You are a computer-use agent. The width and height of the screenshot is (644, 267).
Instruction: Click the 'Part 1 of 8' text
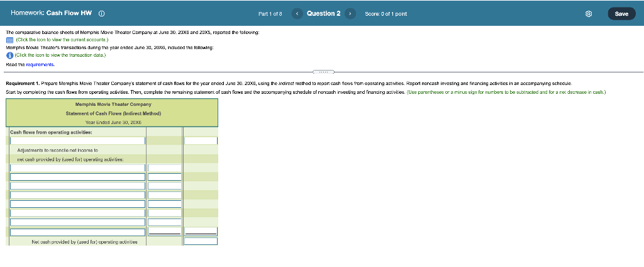(270, 14)
